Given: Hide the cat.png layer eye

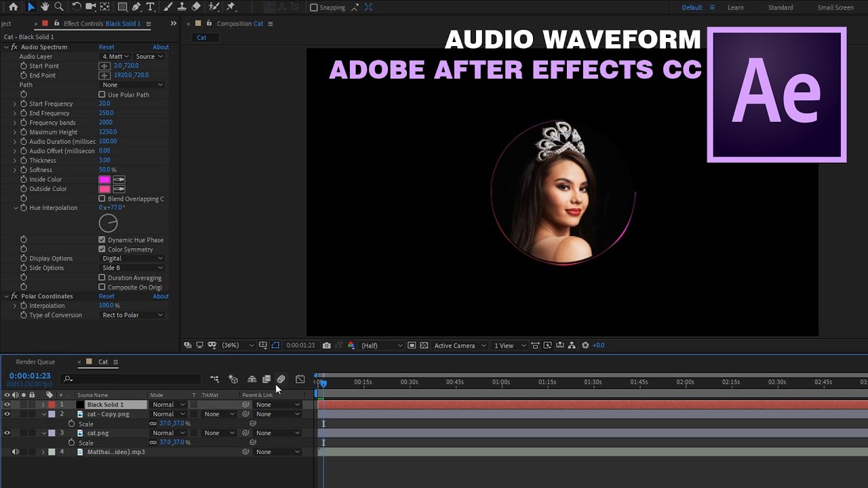Looking at the screenshot, I should (x=7, y=433).
